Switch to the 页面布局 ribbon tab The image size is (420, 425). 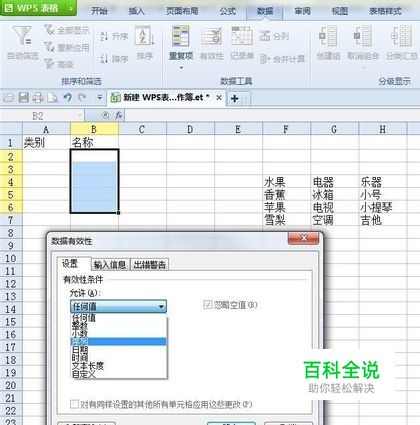tap(182, 11)
